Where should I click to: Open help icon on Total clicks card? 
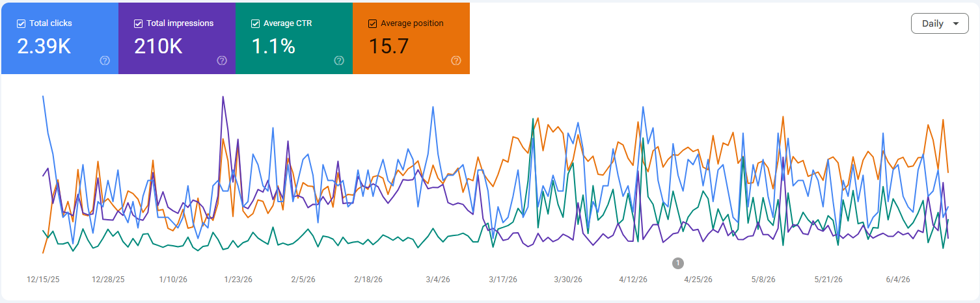[x=105, y=60]
